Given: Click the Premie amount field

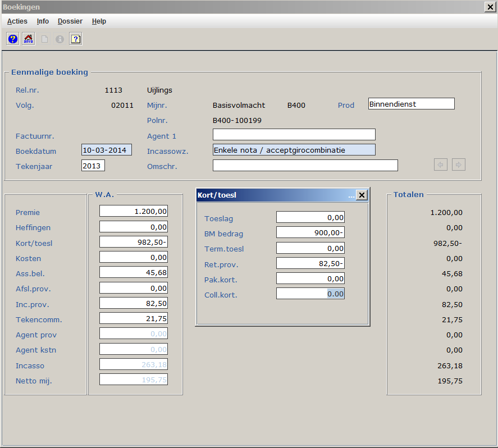Looking at the screenshot, I should (134, 211).
